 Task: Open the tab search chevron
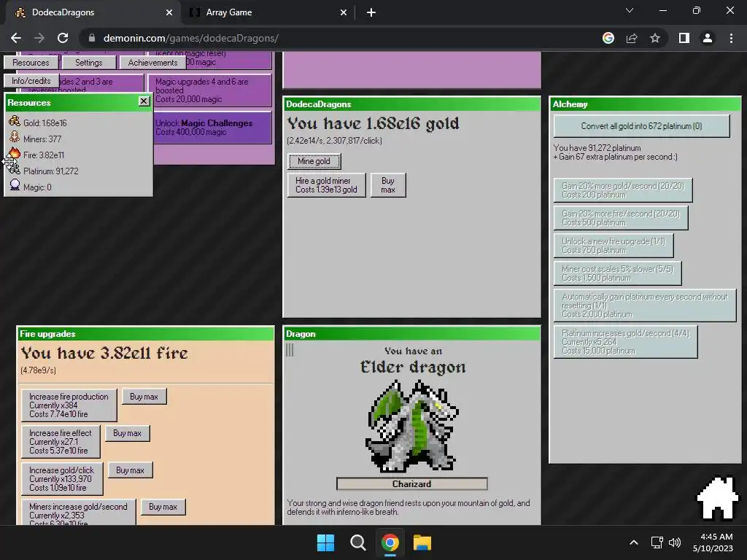point(630,10)
